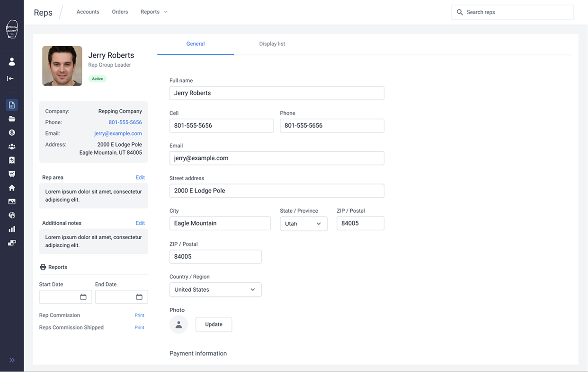This screenshot has width=588, height=374.
Task: Click the printer icon beside Reports
Action: 43,267
